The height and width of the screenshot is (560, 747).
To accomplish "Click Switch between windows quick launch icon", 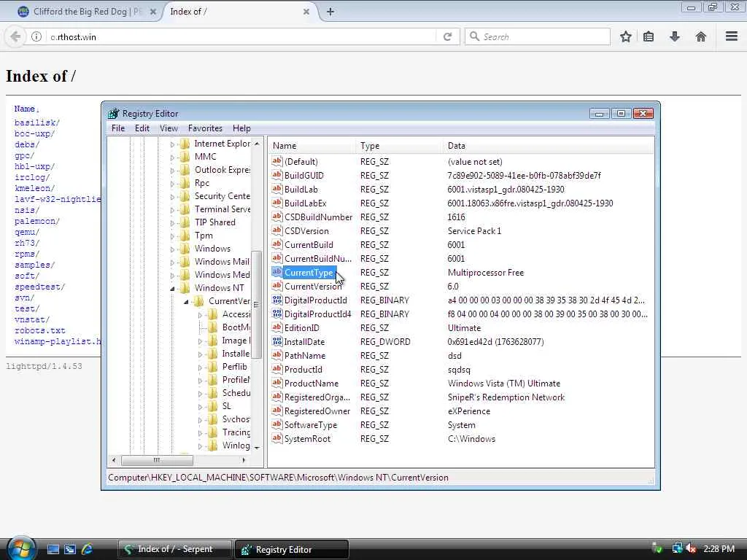I will point(70,549).
